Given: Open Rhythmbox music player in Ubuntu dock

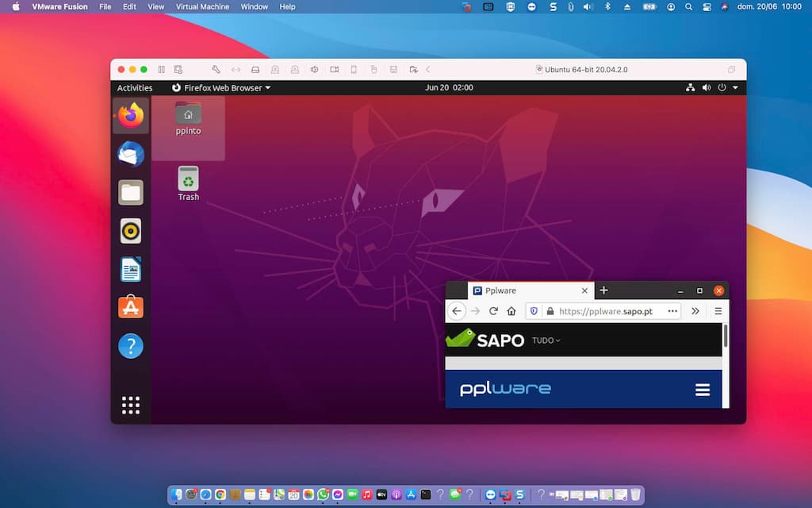Looking at the screenshot, I should tap(131, 231).
